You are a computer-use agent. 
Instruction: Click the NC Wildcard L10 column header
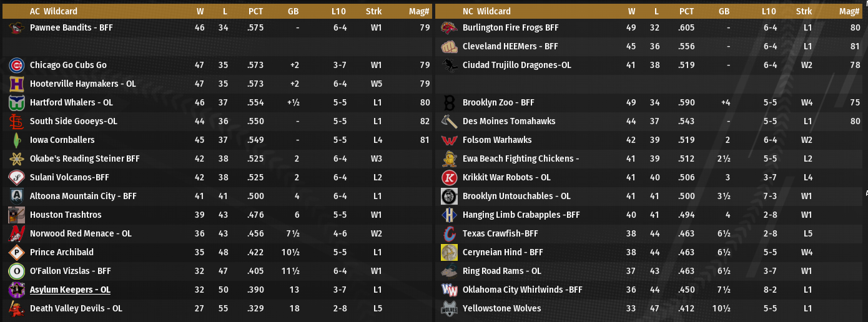coord(769,11)
